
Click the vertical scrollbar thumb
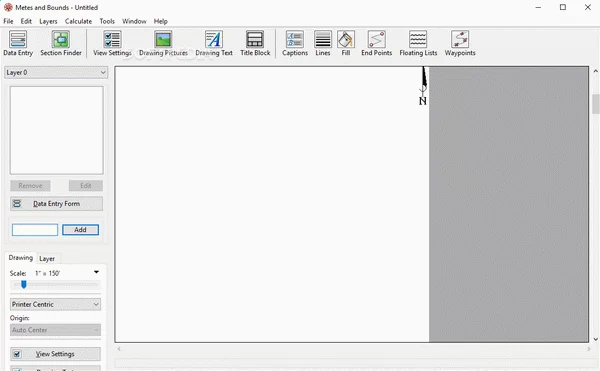click(x=595, y=104)
